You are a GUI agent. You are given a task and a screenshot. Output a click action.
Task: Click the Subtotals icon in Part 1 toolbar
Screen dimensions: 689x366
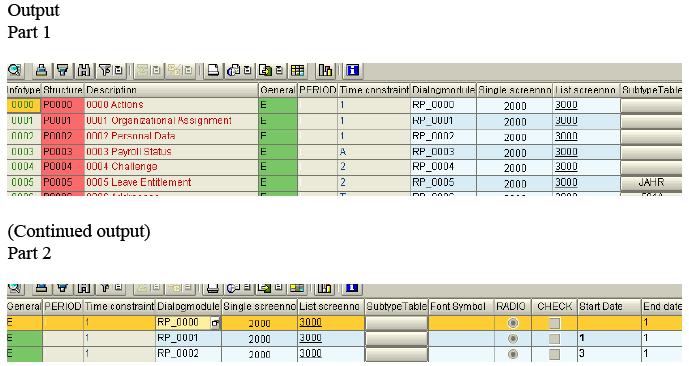point(174,70)
